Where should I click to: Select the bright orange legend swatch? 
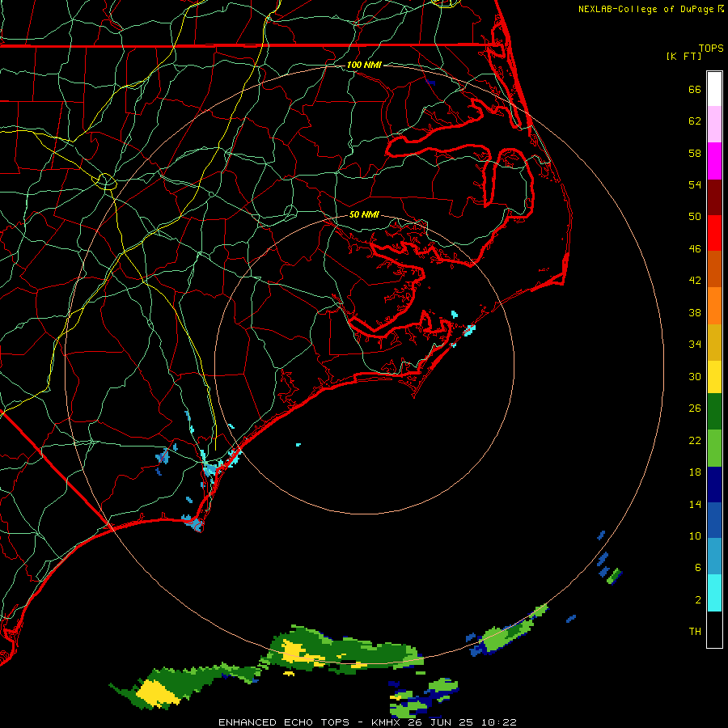(x=714, y=306)
